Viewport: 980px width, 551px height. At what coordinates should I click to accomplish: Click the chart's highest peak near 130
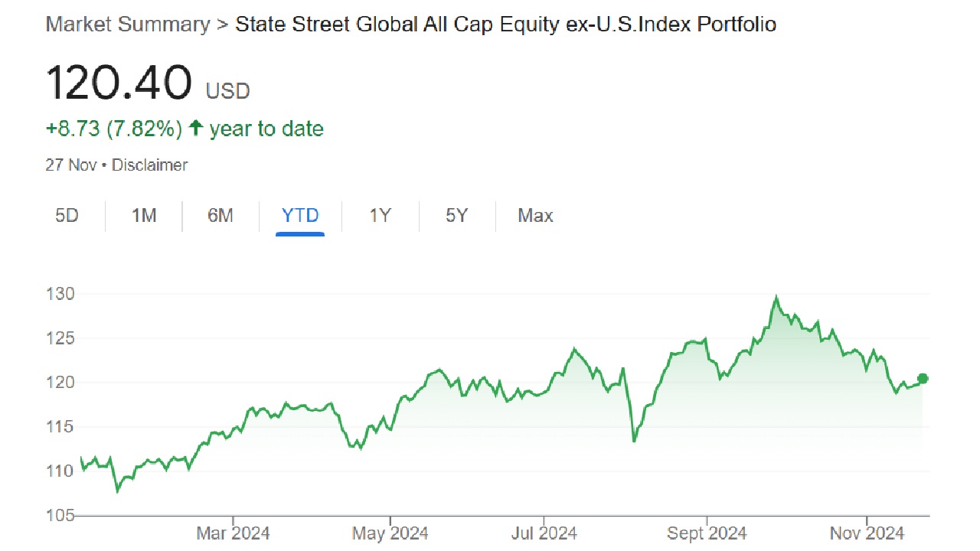[776, 298]
